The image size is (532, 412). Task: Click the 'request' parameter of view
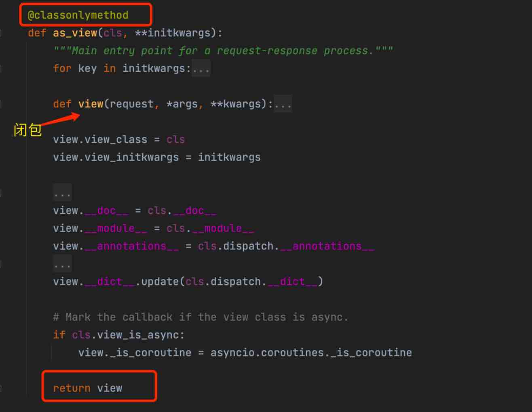[132, 104]
